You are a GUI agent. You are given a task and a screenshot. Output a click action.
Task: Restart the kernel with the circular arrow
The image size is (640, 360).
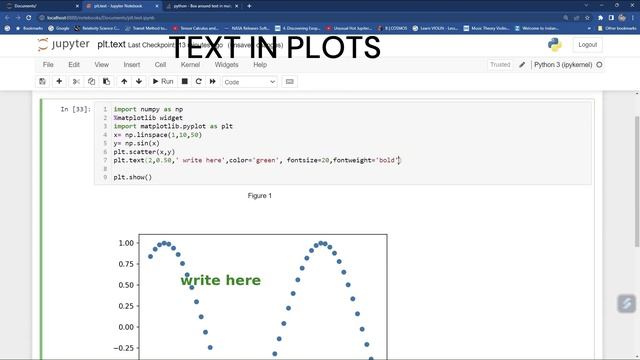pyautogui.click(x=198, y=82)
